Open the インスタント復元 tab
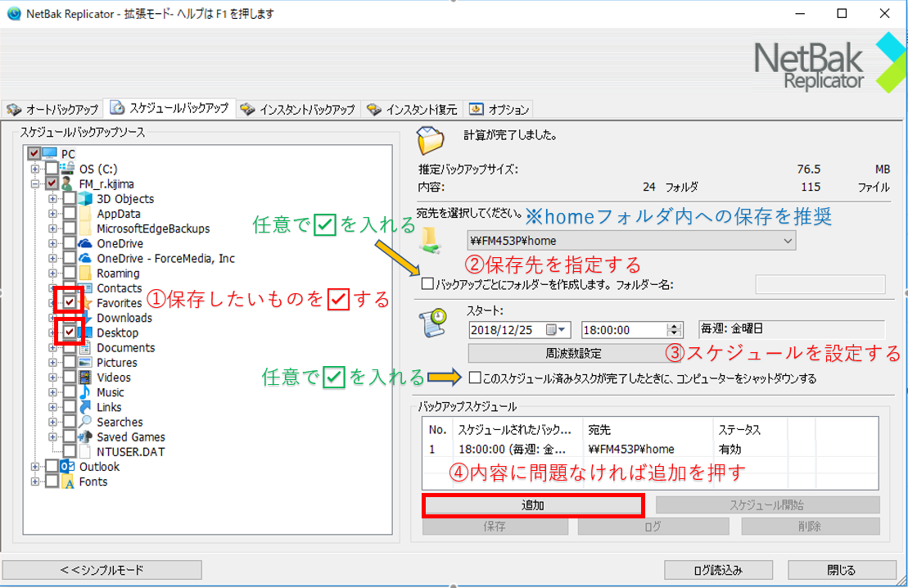Screen dimensions: 908x588 413,109
